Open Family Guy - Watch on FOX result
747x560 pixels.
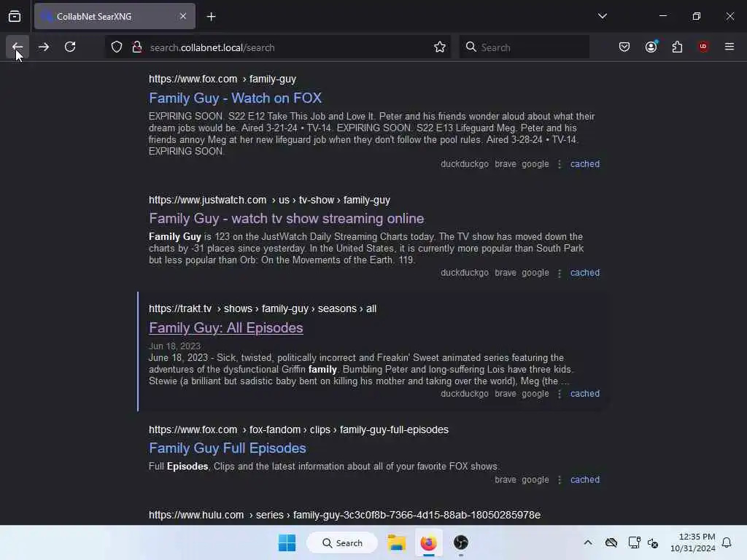coord(236,98)
